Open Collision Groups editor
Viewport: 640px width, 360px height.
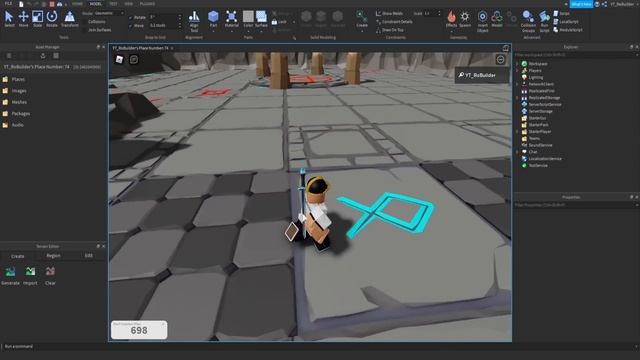[528, 21]
